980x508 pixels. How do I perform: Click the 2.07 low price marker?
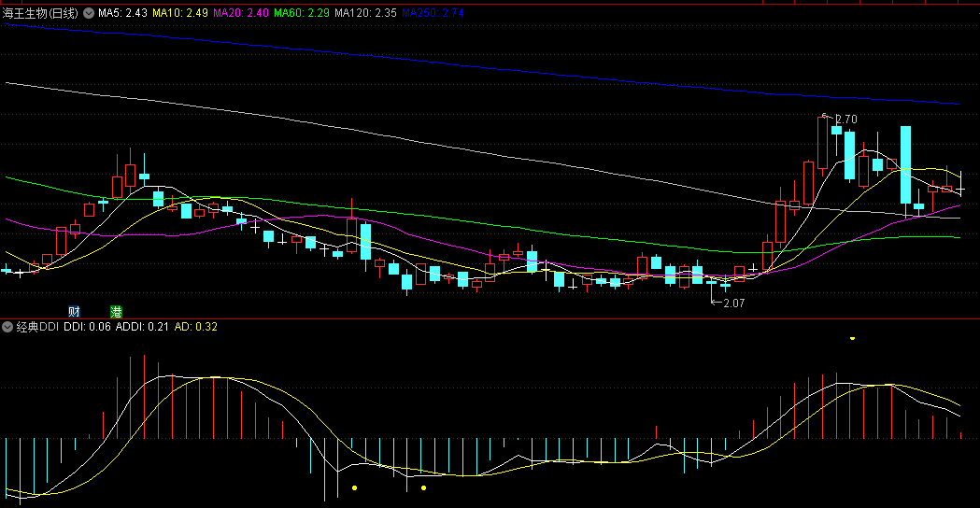(x=733, y=303)
